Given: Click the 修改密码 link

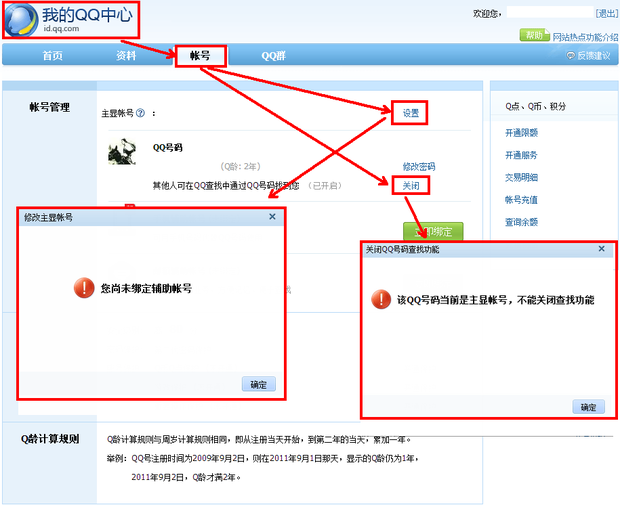Looking at the screenshot, I should [x=418, y=166].
